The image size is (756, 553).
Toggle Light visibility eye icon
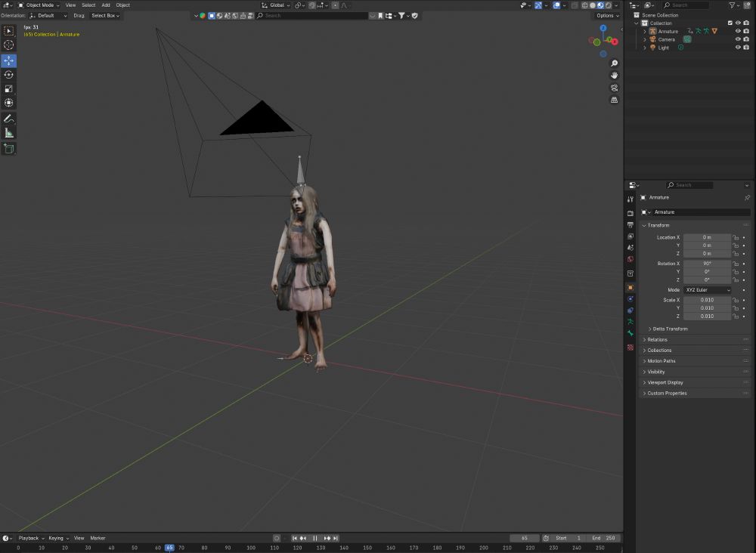click(738, 48)
